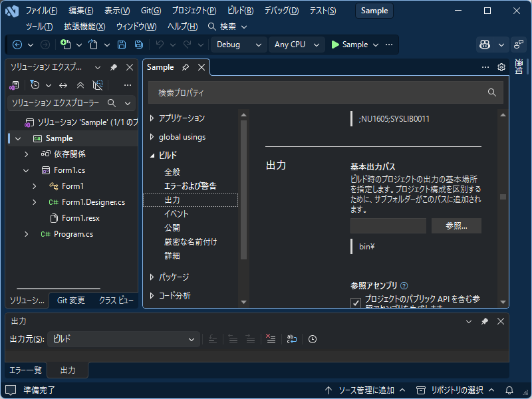Click pending changes filter clock icon
Screen dimensions: 532x399
pyautogui.click(x=35, y=85)
